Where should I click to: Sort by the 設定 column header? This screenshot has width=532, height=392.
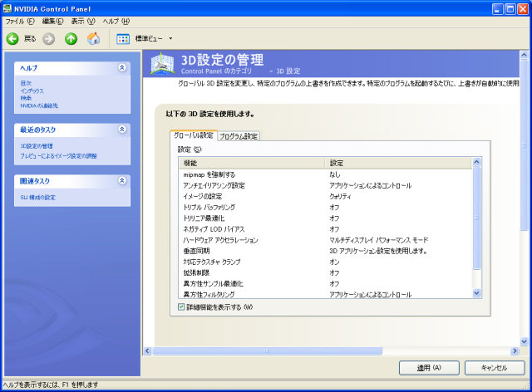pos(398,163)
